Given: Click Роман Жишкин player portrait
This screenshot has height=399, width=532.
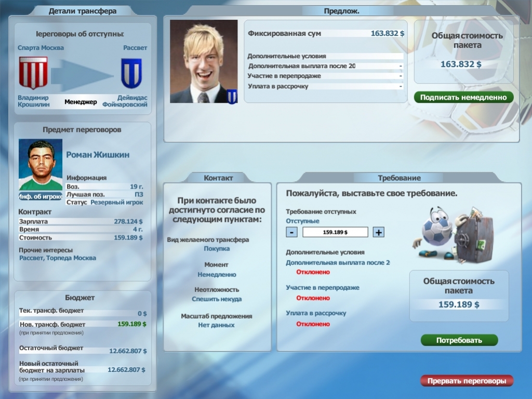Looking at the screenshot, I should click(x=41, y=165).
